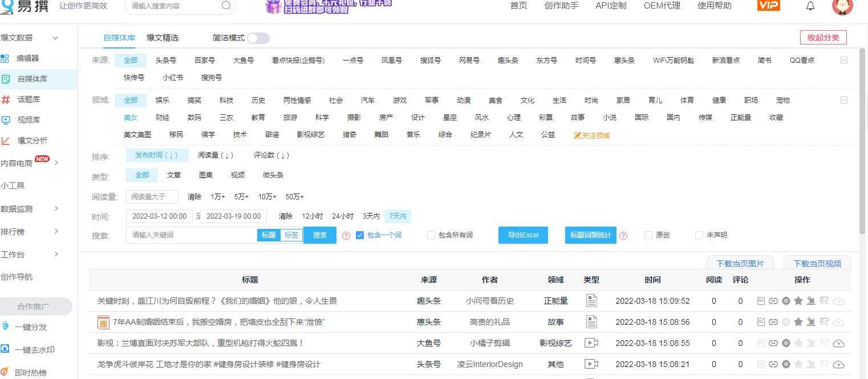The image size is (868, 379).
Task: Uncheck the 包含一个词 checkbox
Action: pos(360,235)
